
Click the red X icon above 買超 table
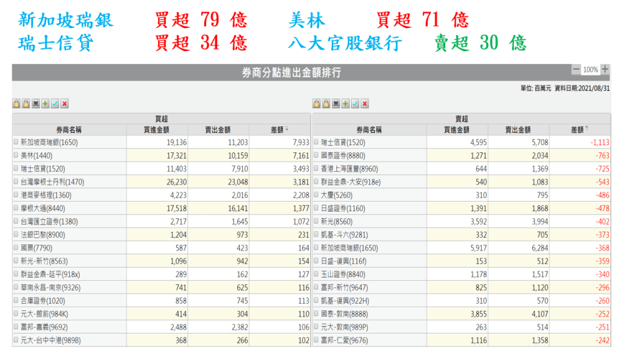click(x=64, y=103)
